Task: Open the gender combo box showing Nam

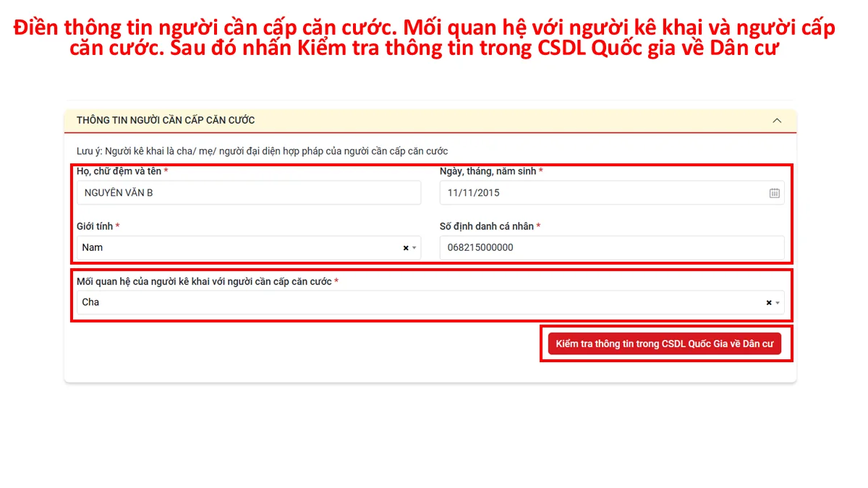Action: pos(249,247)
